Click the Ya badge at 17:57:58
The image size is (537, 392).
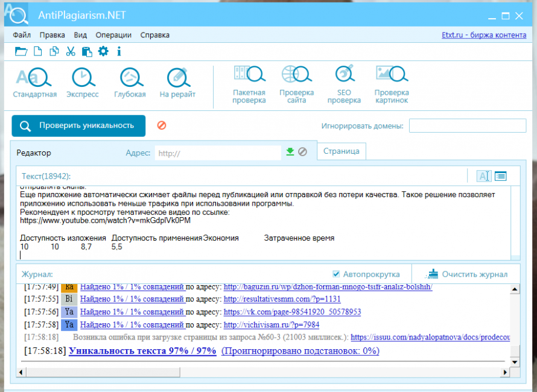point(69,324)
